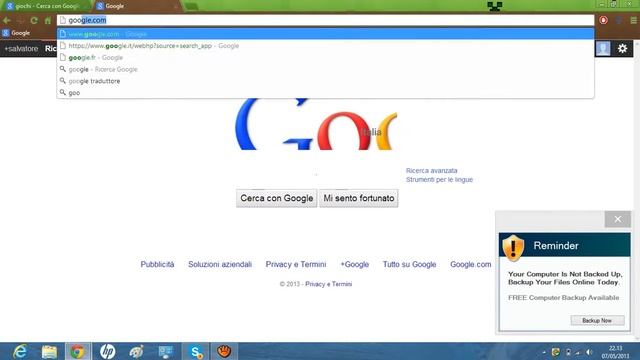
Task: Select the google.it/webhp suggestion
Action: pos(325,46)
